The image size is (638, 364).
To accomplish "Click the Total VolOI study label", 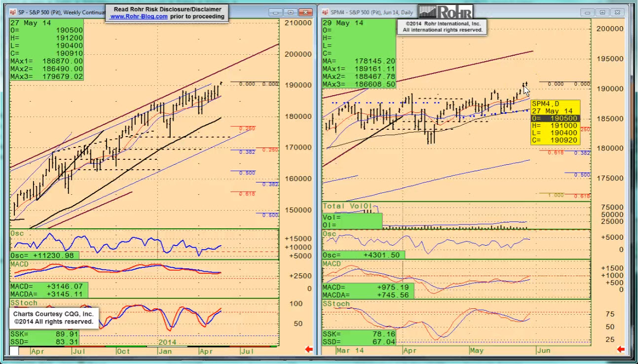I will [346, 206].
